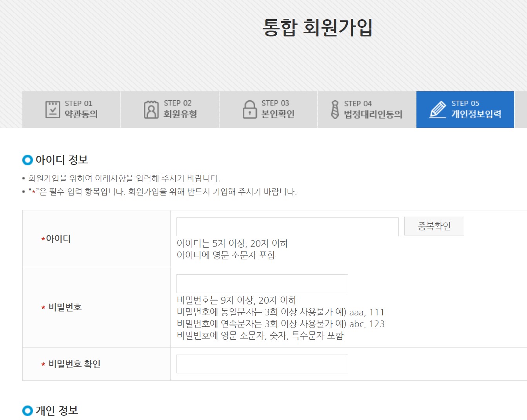This screenshot has width=527, height=420.
Task: Click note '회원가입을 위하여 아래사항을 입력해 주시기 바랍니다.'
Action: pyautogui.click(x=124, y=178)
